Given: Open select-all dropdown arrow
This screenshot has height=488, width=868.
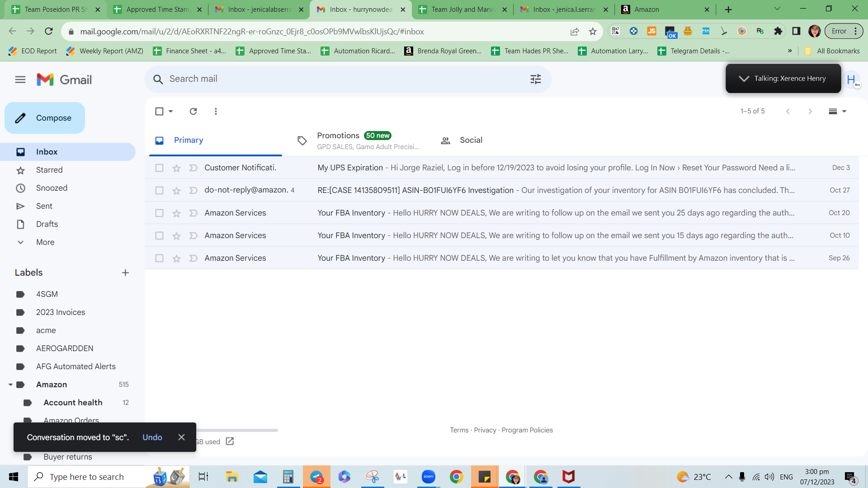Looking at the screenshot, I should coord(171,111).
